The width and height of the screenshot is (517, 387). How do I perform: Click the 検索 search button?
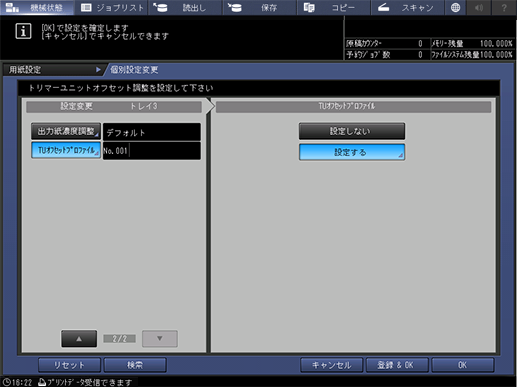135,365
